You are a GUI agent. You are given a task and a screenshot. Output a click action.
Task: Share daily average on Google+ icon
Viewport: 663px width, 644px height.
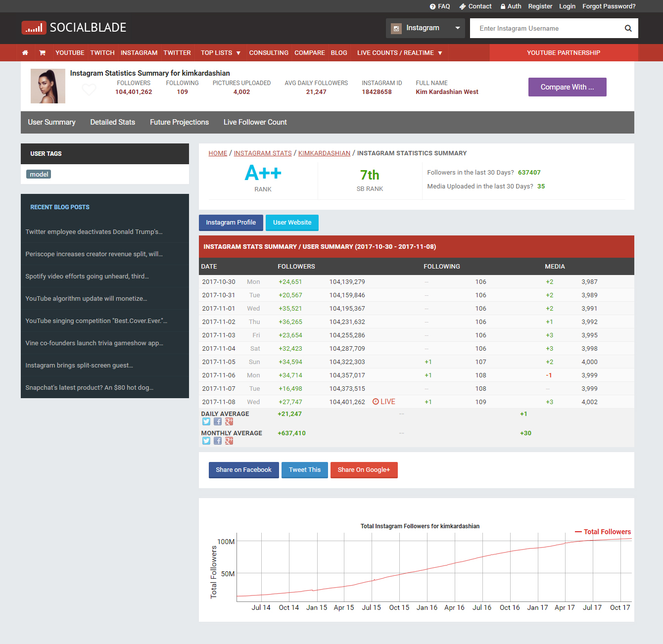229,422
